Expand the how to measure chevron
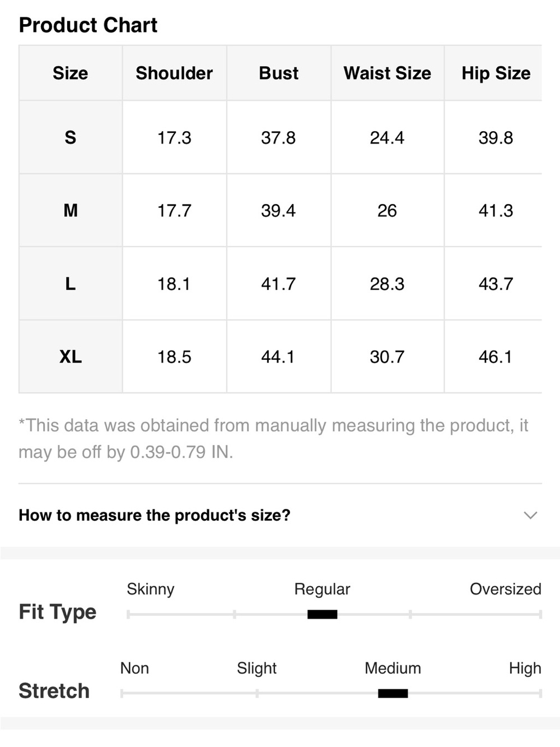This screenshot has height=747, width=560. pos(530,515)
